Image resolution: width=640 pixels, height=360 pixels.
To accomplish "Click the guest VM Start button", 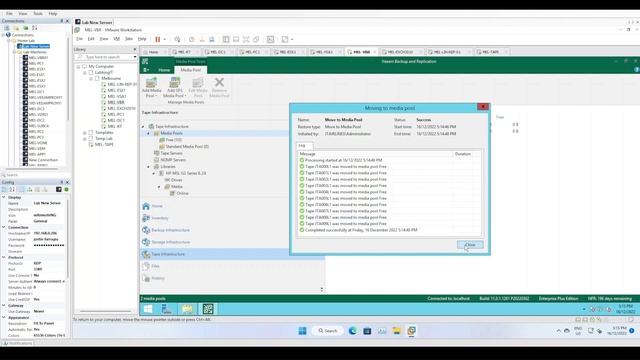I will [148, 309].
